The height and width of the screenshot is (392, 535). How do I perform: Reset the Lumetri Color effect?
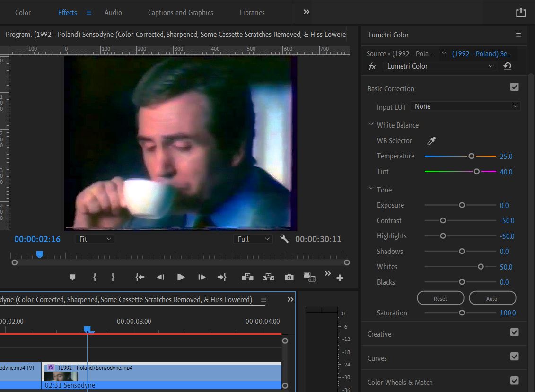tap(508, 66)
